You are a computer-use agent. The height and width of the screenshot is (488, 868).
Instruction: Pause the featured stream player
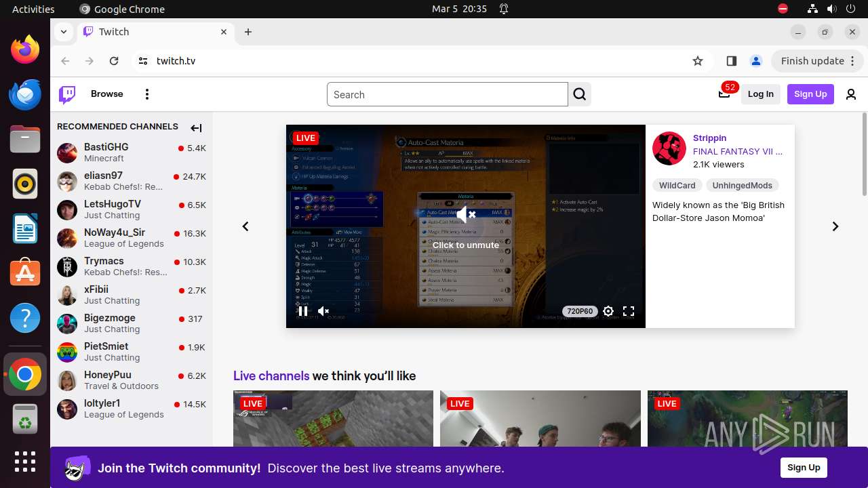click(303, 311)
